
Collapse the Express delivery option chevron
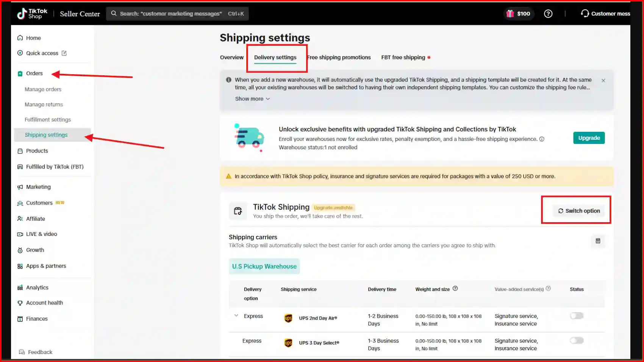[x=236, y=315]
